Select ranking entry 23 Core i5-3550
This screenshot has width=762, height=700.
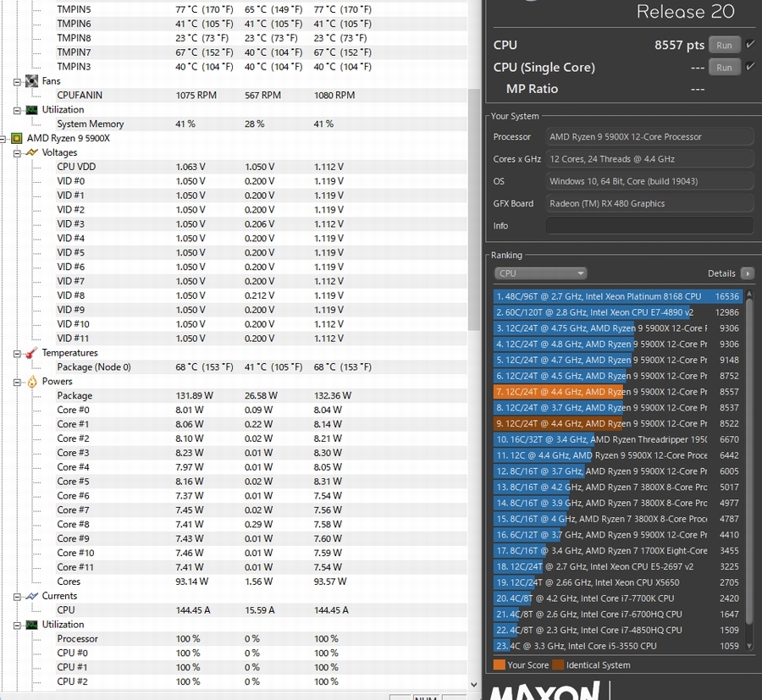618,646
